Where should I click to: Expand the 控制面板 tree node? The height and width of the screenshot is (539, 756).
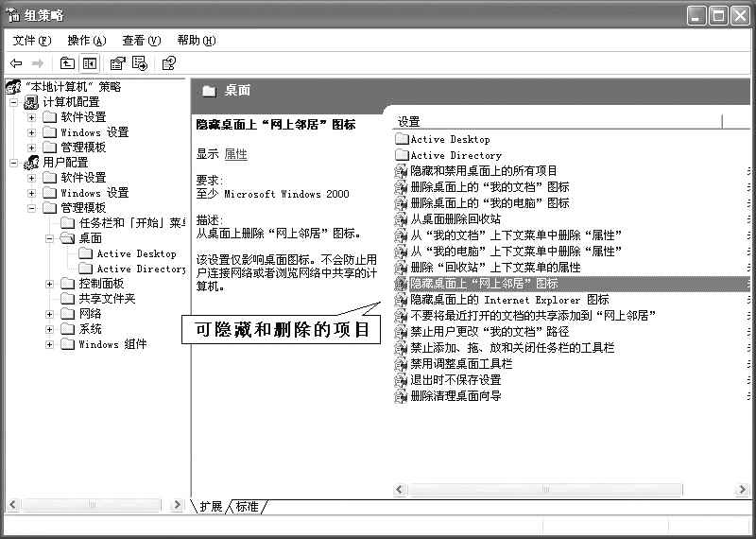(49, 284)
